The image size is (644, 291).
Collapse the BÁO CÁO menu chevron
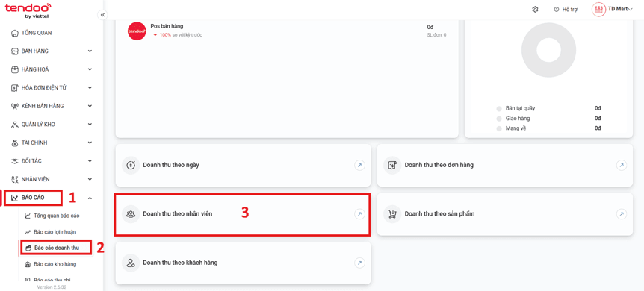click(x=90, y=198)
